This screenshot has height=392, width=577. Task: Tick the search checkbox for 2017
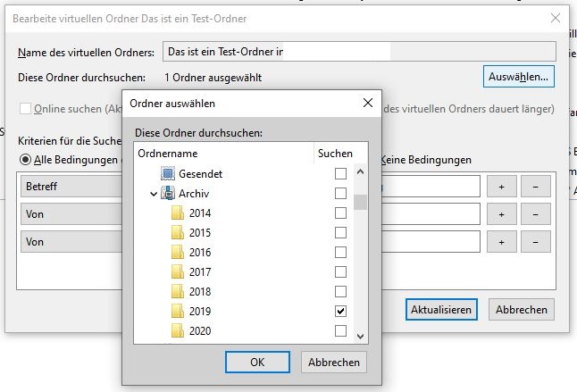coord(340,271)
